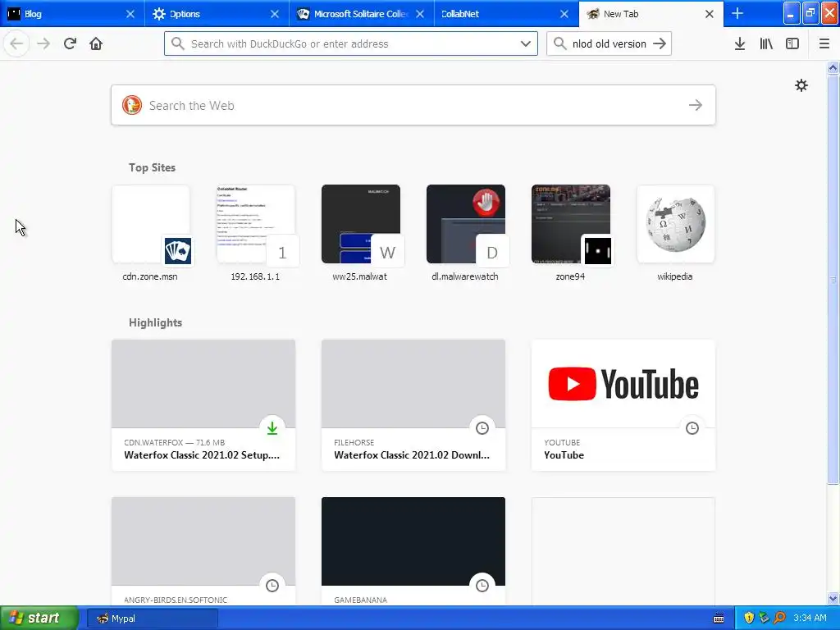Viewport: 840px width, 630px height.
Task: Open the Windows Start menu
Action: coord(39,619)
